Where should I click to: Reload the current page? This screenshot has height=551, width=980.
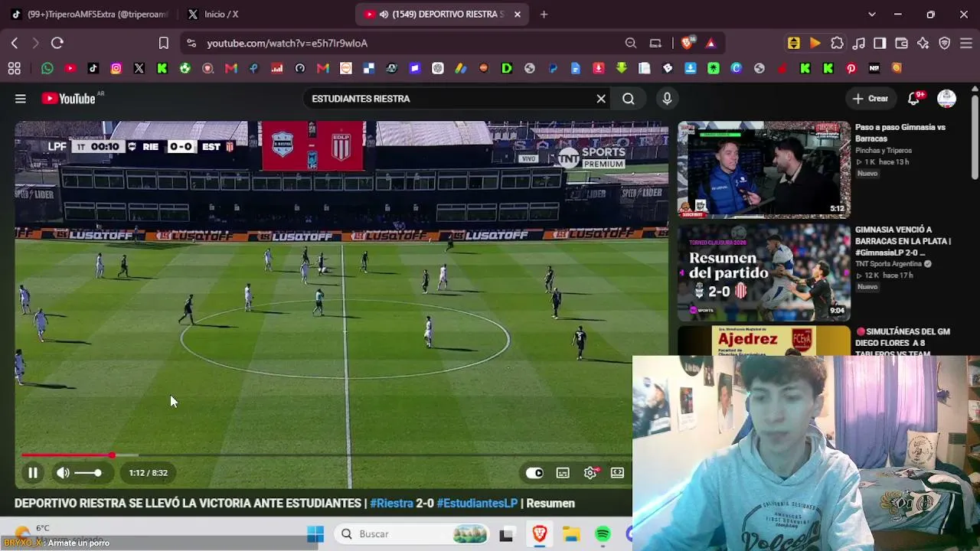[x=57, y=44]
